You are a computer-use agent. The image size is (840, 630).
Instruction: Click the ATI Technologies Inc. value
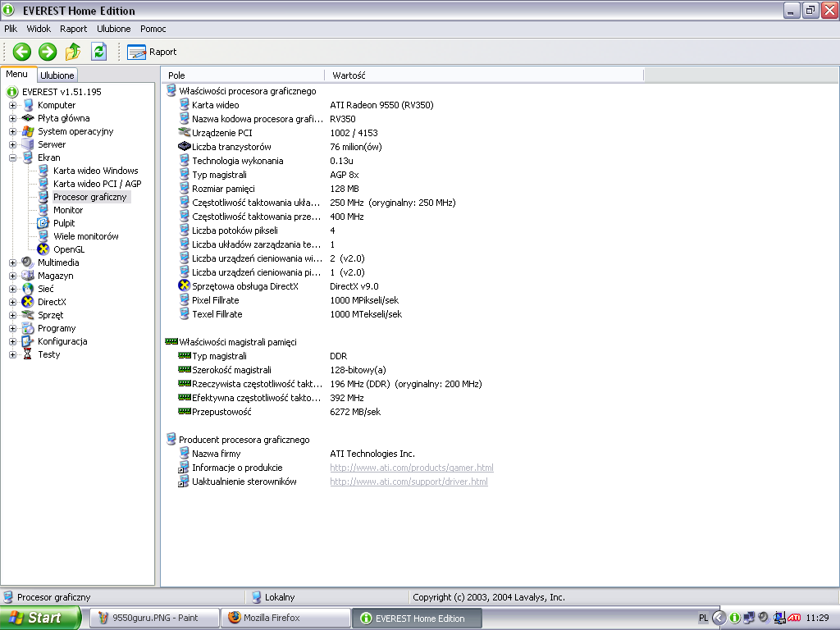pos(372,454)
